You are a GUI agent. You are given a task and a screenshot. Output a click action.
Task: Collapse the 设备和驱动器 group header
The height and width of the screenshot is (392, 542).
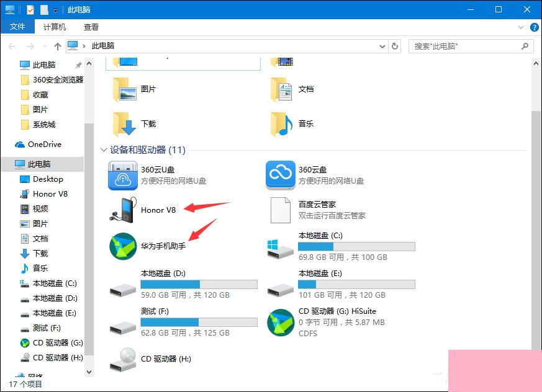(x=103, y=150)
